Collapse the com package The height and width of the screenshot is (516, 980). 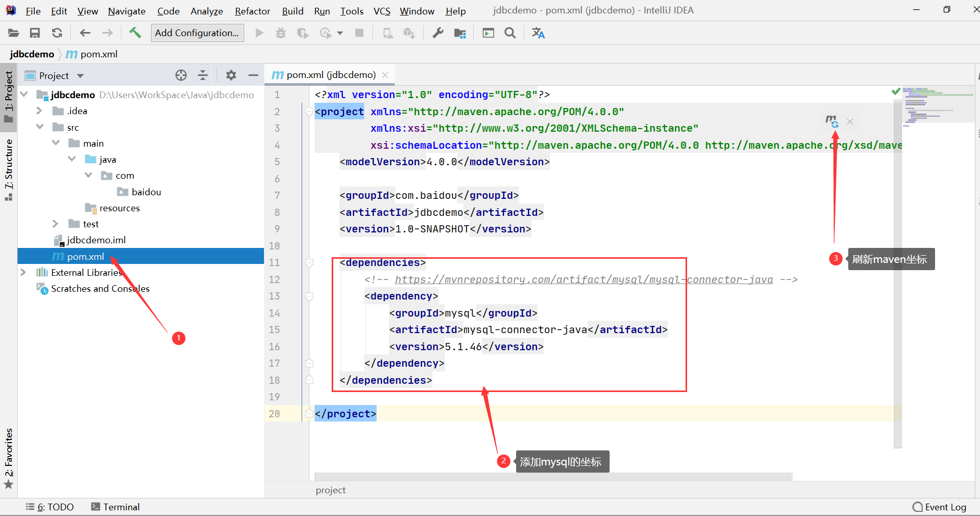[88, 176]
